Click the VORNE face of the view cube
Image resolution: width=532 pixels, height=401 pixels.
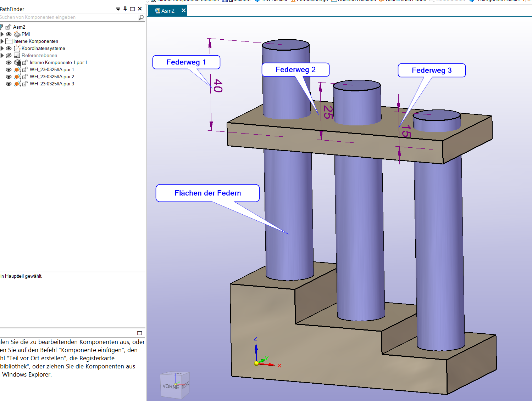(171, 386)
